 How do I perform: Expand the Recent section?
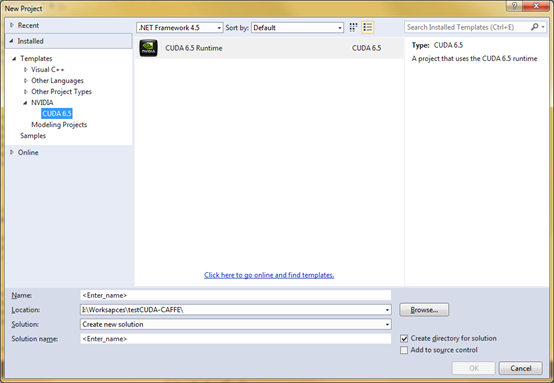point(12,25)
